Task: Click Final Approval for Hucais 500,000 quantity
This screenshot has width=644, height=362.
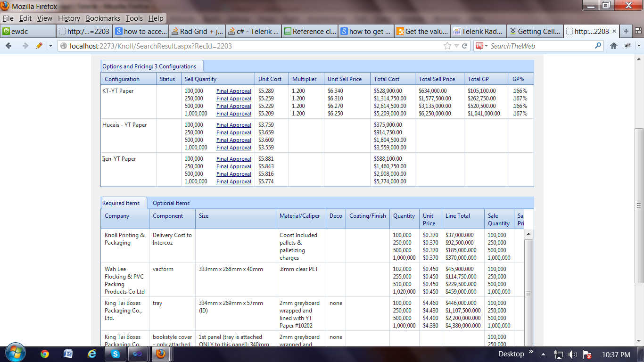Action: [234, 140]
